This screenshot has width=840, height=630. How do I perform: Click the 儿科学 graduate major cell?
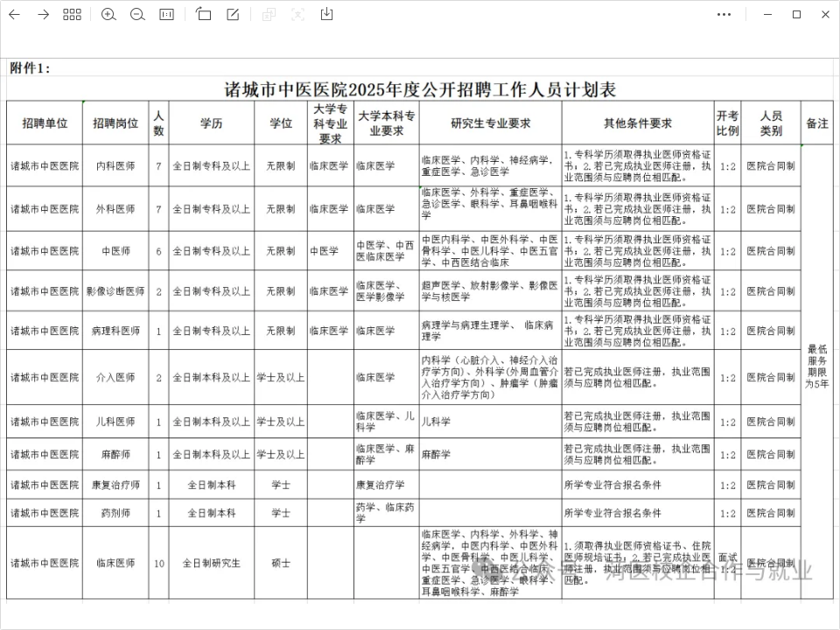(x=491, y=422)
